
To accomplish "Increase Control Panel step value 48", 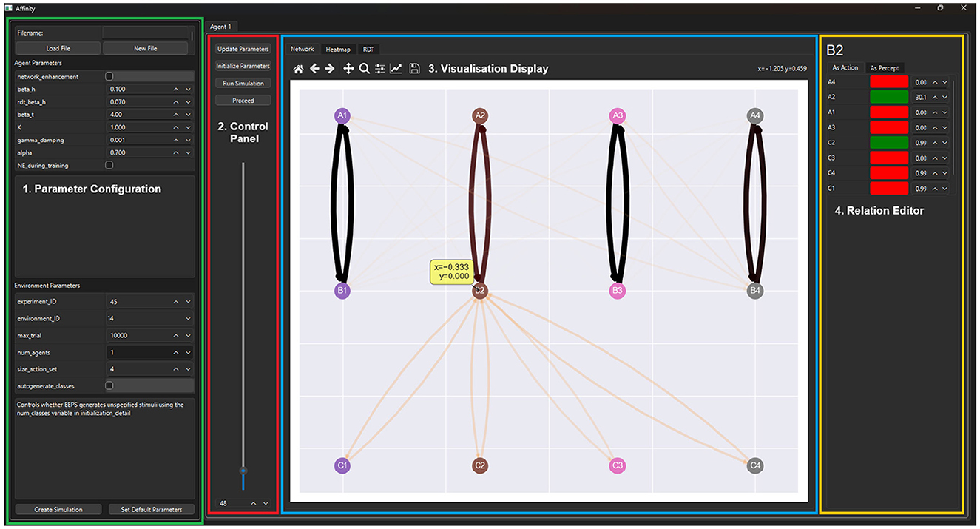I will tap(254, 503).
